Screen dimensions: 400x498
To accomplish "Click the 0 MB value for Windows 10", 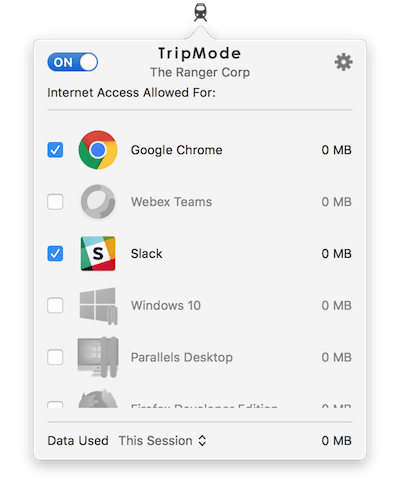I will pyautogui.click(x=337, y=305).
